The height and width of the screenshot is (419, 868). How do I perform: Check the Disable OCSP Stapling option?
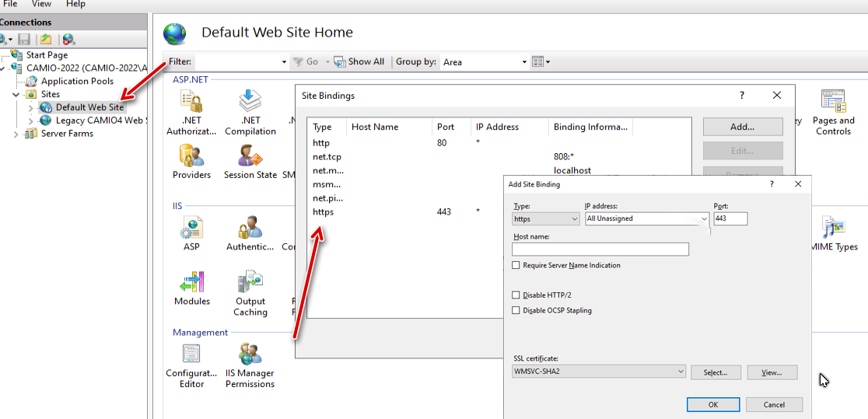(x=516, y=311)
